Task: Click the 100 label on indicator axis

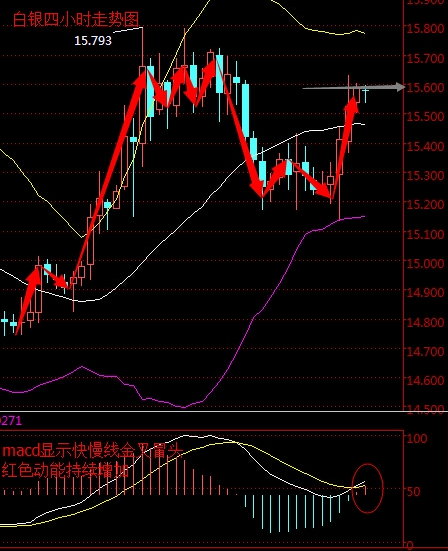Action: pyautogui.click(x=417, y=438)
